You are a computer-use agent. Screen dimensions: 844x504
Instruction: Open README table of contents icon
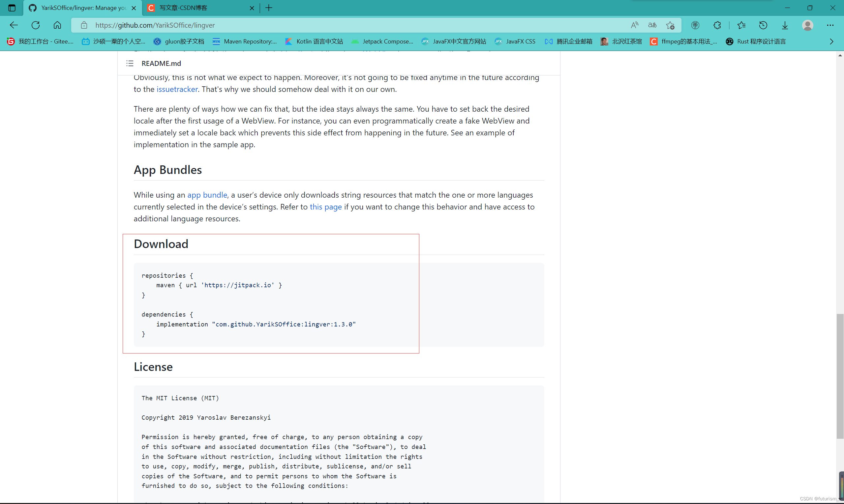[130, 63]
